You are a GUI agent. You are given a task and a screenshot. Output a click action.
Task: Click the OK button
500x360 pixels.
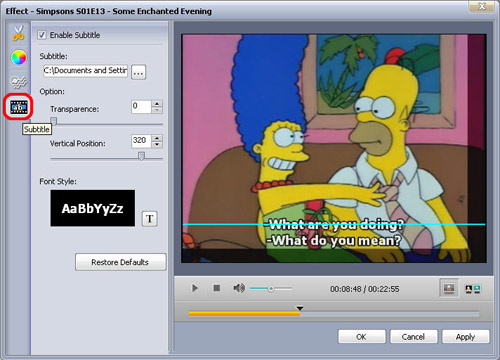362,337
